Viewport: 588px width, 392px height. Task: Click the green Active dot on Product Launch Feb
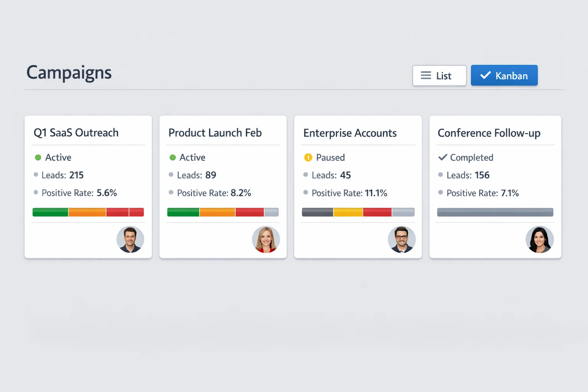172,157
